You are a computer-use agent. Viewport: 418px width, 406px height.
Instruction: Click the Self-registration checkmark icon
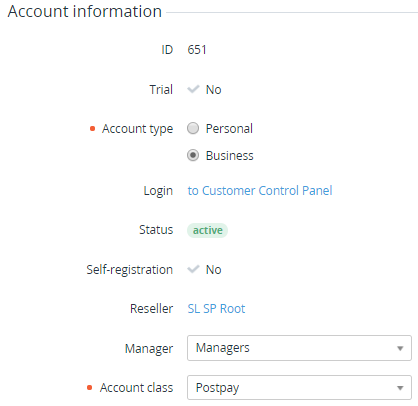pyautogui.click(x=193, y=269)
